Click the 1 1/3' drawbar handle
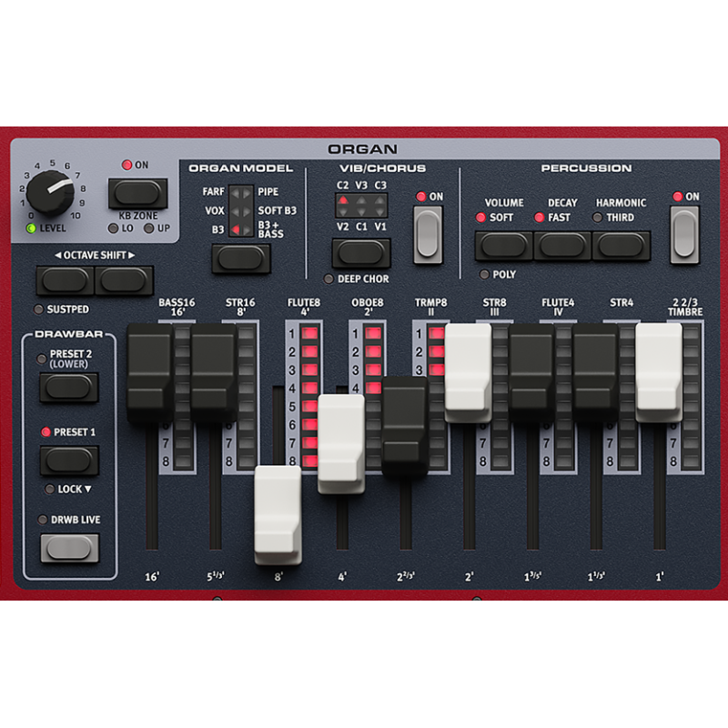 click(x=596, y=373)
